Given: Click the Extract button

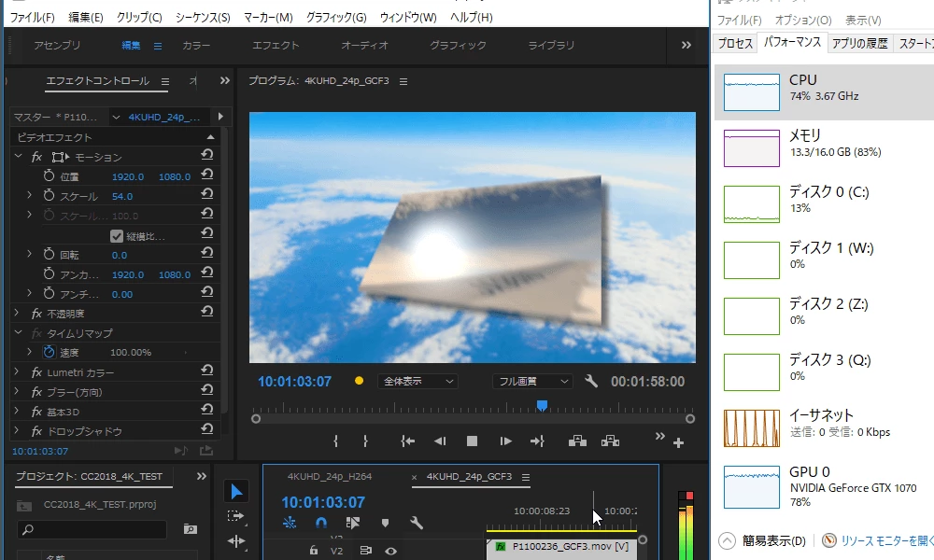Looking at the screenshot, I should (x=610, y=441).
